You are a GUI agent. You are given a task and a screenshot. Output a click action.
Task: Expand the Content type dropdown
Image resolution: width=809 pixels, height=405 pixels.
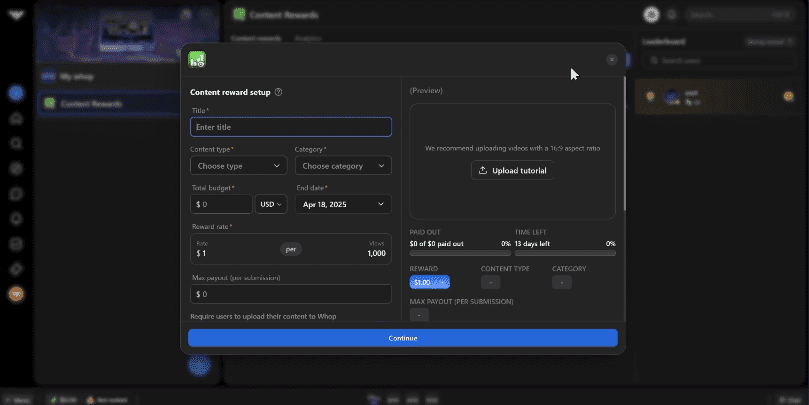tap(238, 166)
